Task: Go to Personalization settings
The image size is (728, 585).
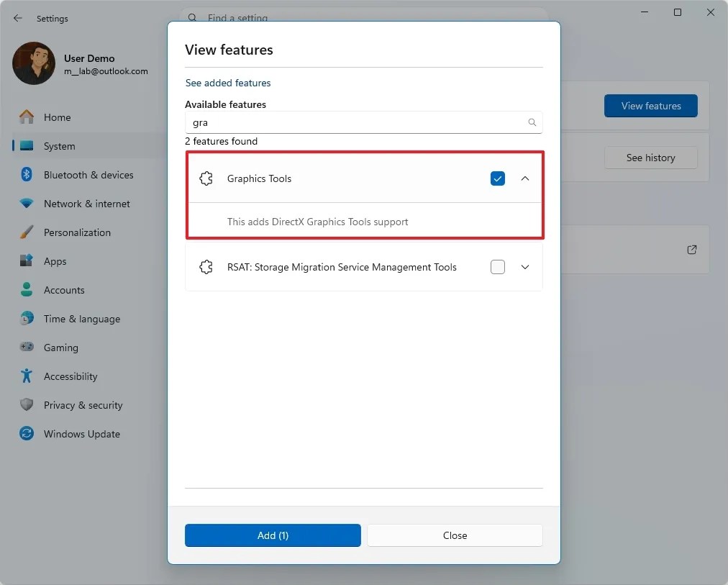Action: click(x=77, y=232)
